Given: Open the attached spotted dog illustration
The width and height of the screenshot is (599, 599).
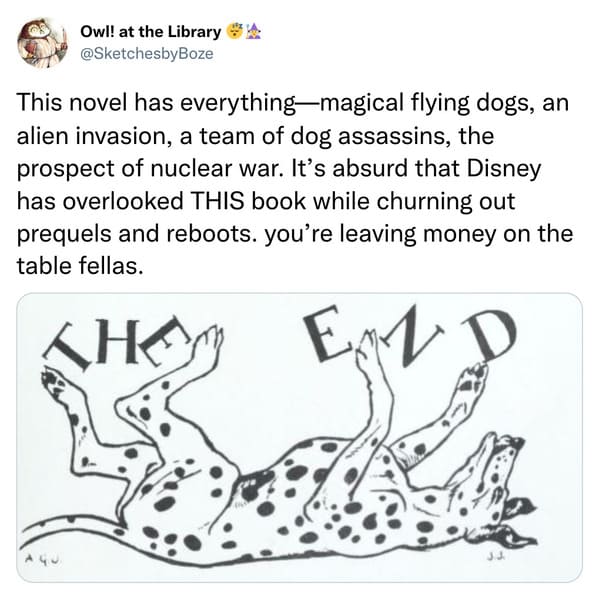Looking at the screenshot, I should [x=300, y=438].
